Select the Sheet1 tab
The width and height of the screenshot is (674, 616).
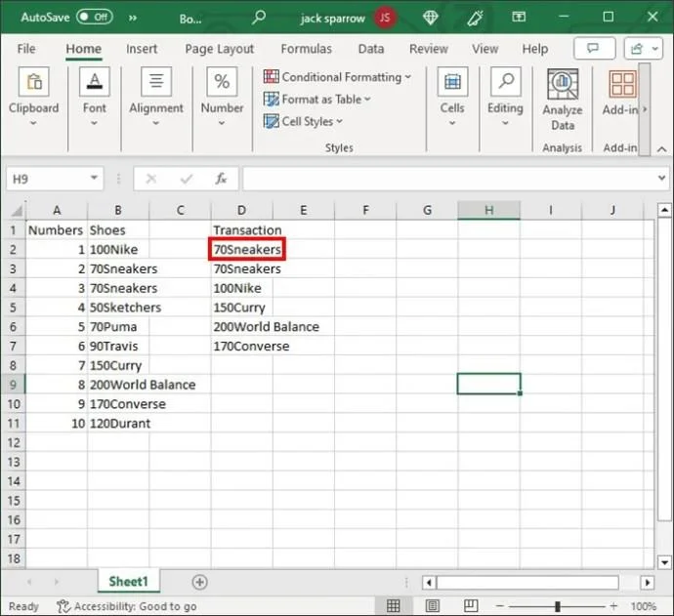[x=129, y=582]
